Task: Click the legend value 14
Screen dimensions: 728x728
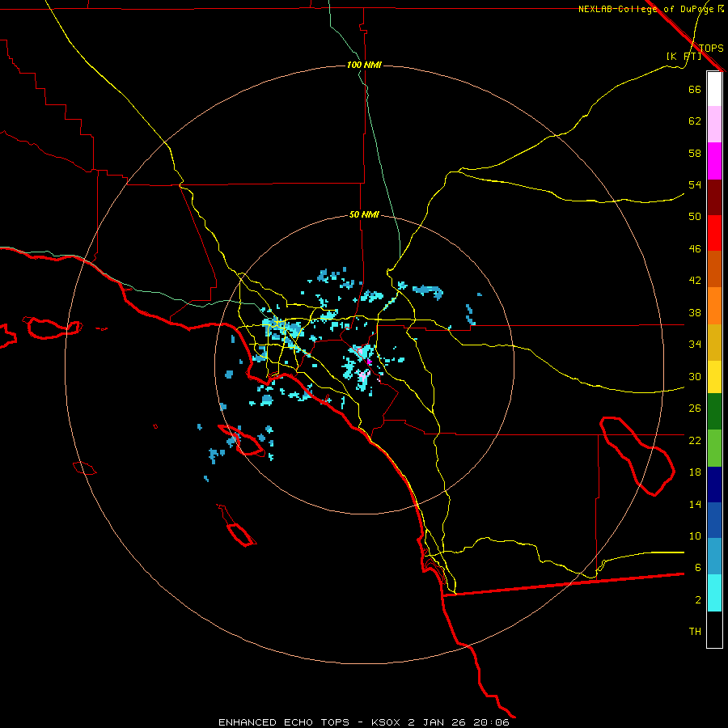Action: (695, 504)
